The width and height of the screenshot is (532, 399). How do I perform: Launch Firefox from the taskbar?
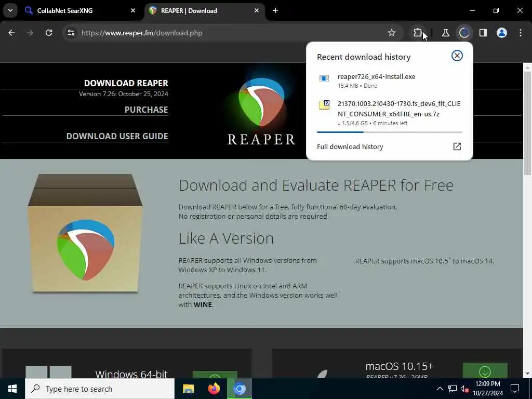pos(214,389)
